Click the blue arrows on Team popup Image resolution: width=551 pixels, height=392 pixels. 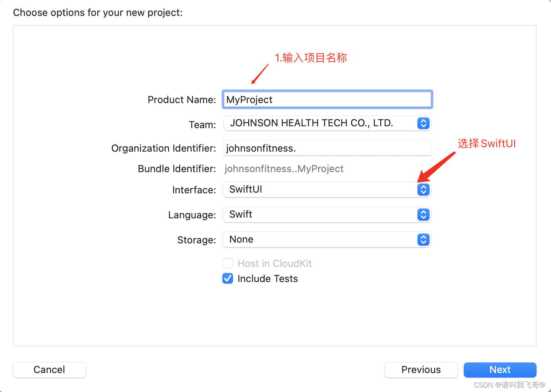click(423, 123)
